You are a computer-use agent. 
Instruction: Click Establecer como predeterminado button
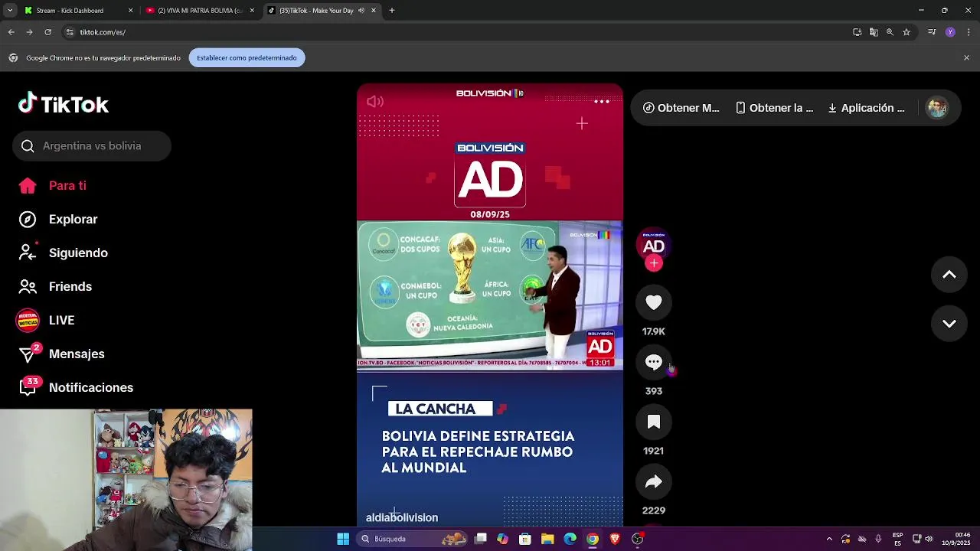point(247,57)
